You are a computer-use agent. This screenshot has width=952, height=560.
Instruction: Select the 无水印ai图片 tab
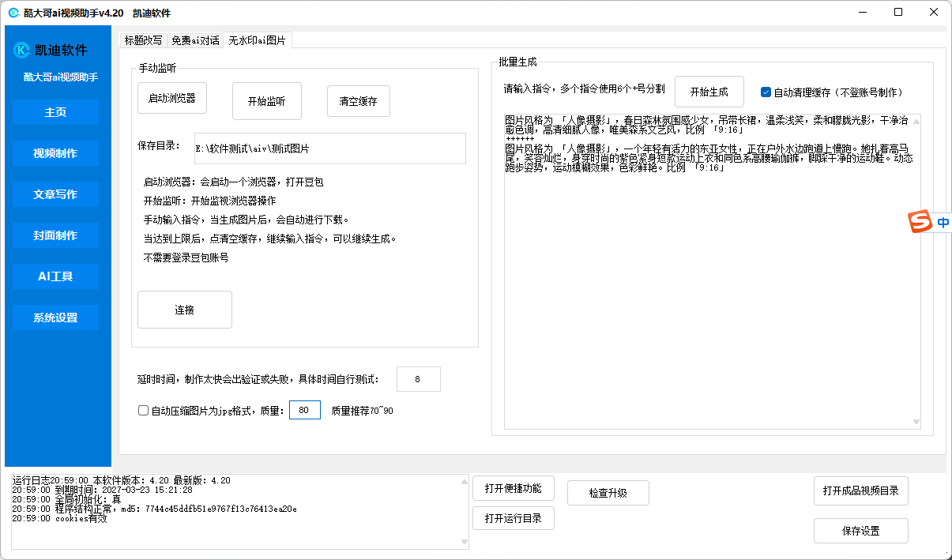tap(258, 40)
